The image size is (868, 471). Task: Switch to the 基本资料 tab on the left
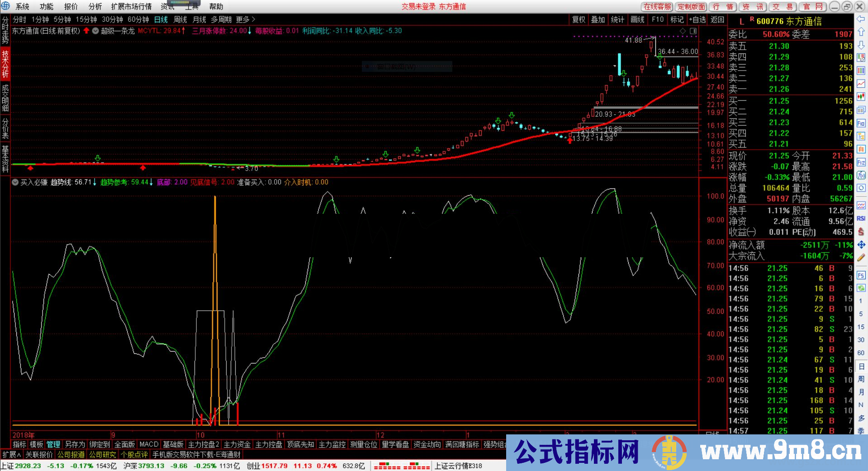(5, 156)
